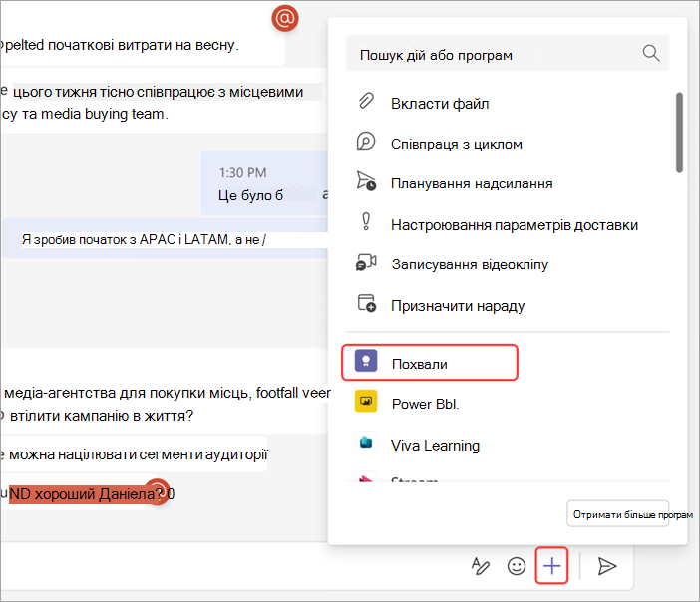Click the schedule send icon
The height and width of the screenshot is (602, 700).
(366, 181)
